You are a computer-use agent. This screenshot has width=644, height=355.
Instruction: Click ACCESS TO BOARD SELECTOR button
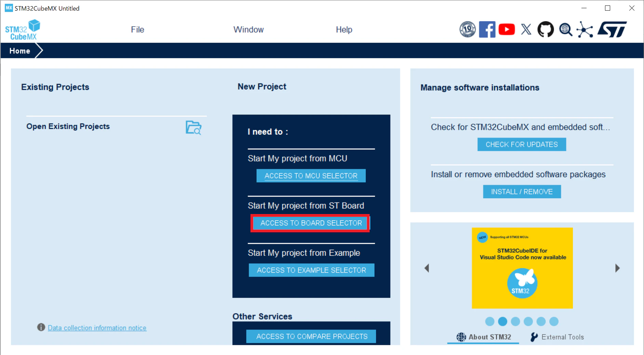pyautogui.click(x=311, y=223)
